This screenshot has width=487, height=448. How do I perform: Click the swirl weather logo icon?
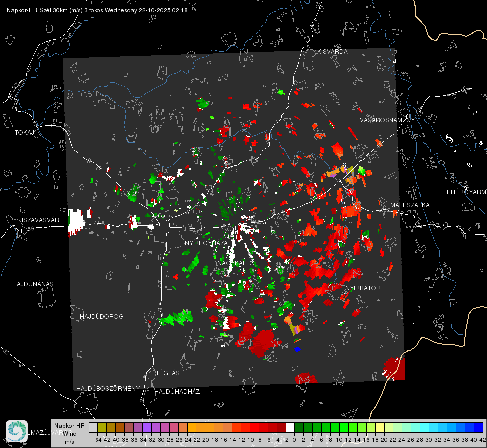coord(17,431)
